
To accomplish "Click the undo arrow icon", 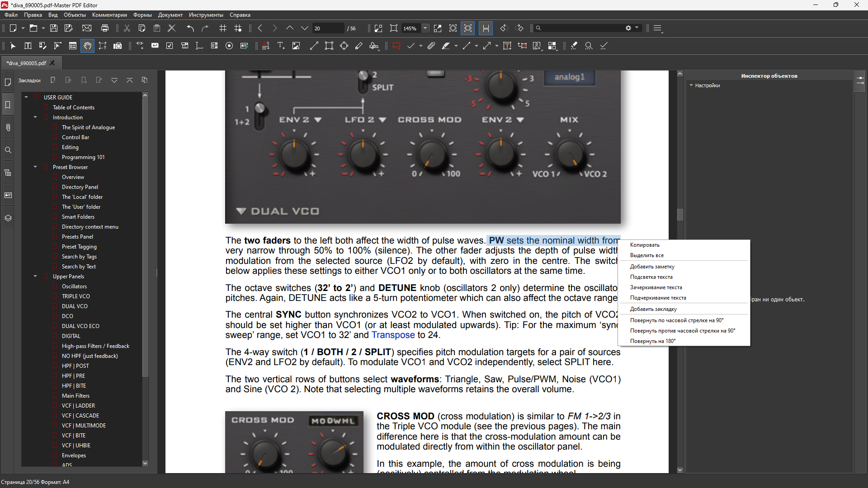I will (190, 28).
